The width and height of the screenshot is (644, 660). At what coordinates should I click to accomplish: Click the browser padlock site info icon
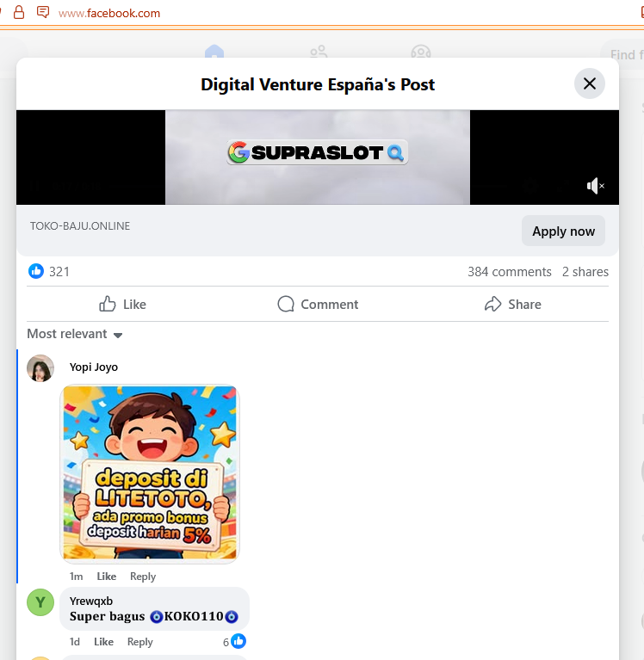(x=19, y=13)
